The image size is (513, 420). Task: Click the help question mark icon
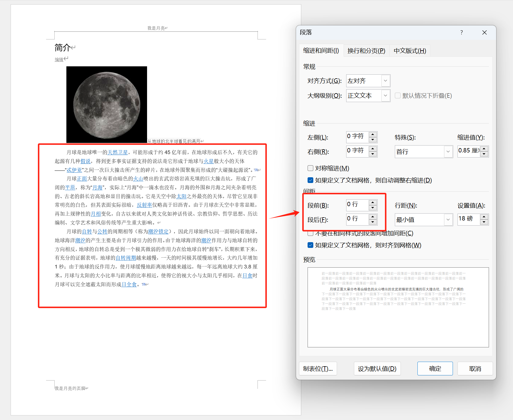[461, 33]
